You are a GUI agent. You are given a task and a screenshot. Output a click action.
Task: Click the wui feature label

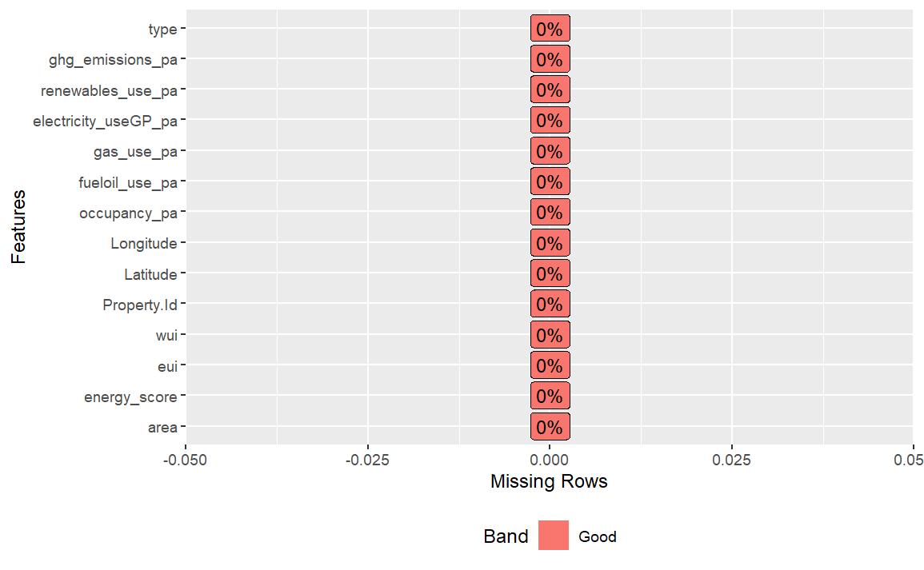[x=166, y=336]
